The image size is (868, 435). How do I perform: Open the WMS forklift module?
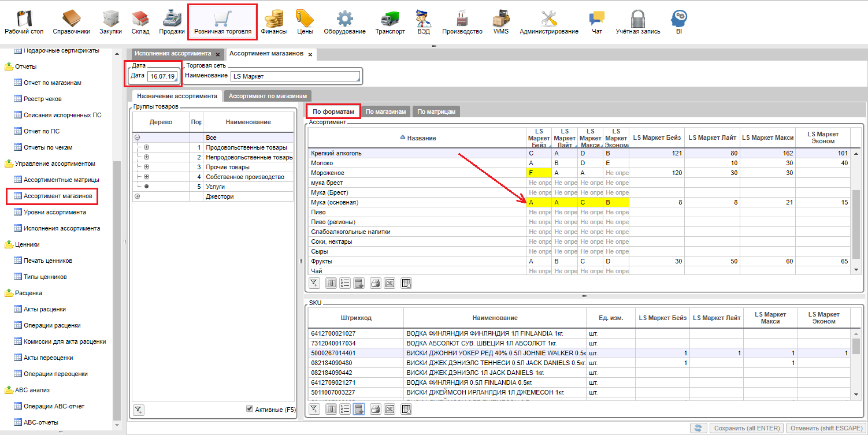[x=500, y=22]
